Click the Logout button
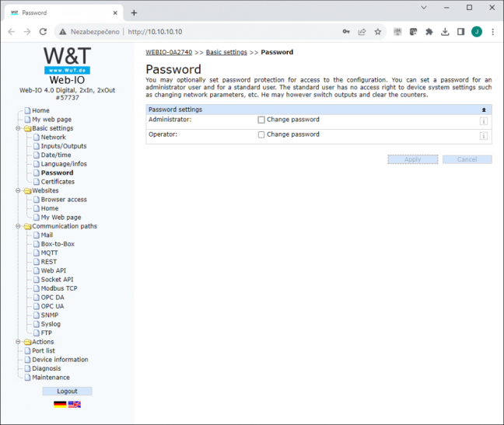504x425 pixels. pos(67,391)
